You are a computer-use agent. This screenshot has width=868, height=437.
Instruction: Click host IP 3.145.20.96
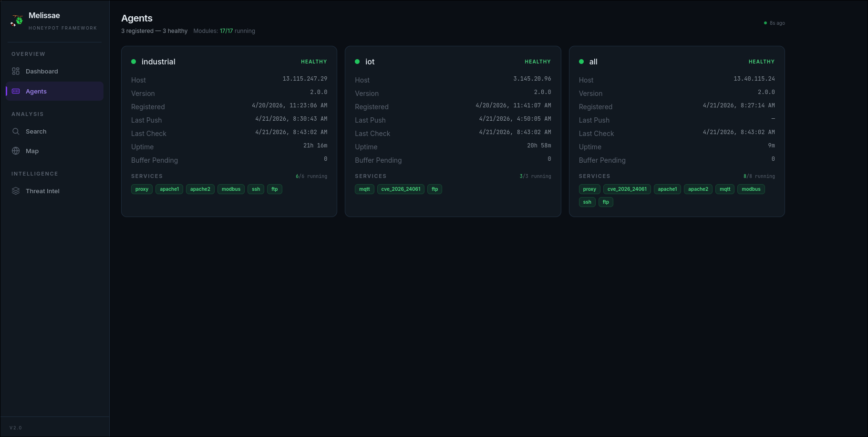pyautogui.click(x=532, y=79)
